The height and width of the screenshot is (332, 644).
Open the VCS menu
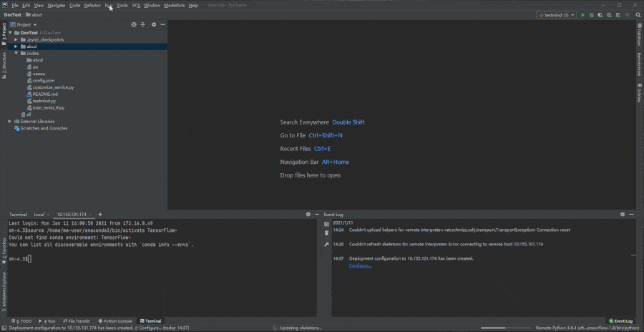(136, 5)
